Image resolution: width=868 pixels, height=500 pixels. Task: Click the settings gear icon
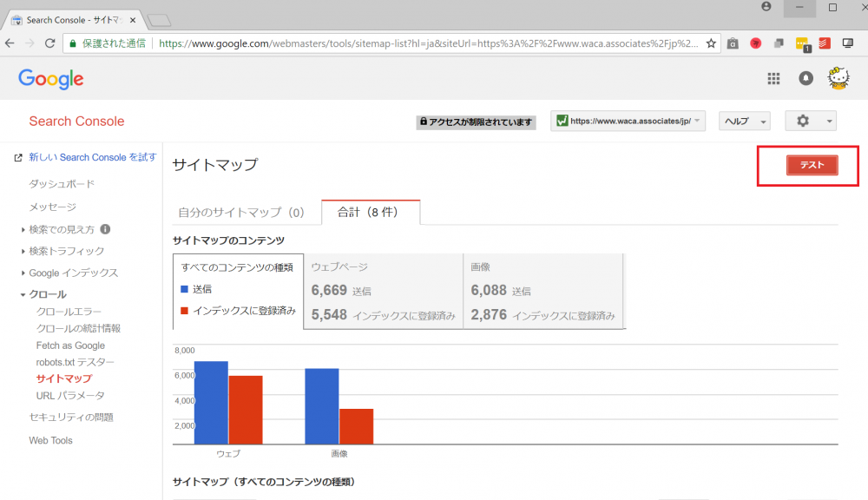pos(803,121)
